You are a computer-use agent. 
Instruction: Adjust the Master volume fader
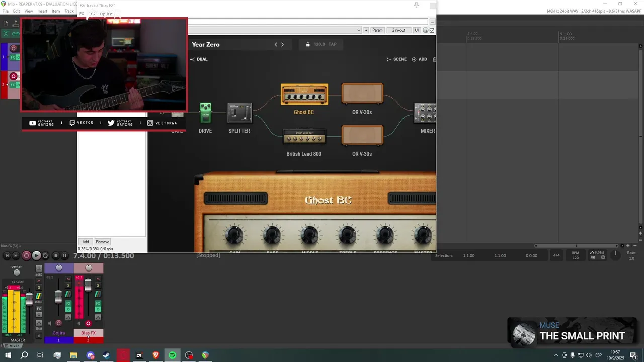click(29, 299)
